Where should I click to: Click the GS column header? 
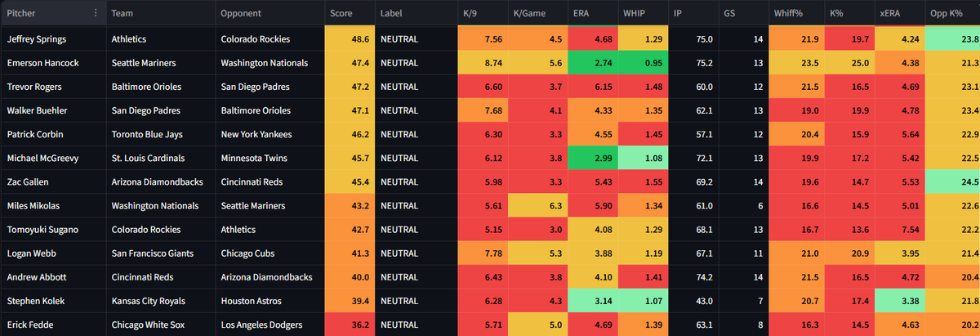[x=742, y=13]
